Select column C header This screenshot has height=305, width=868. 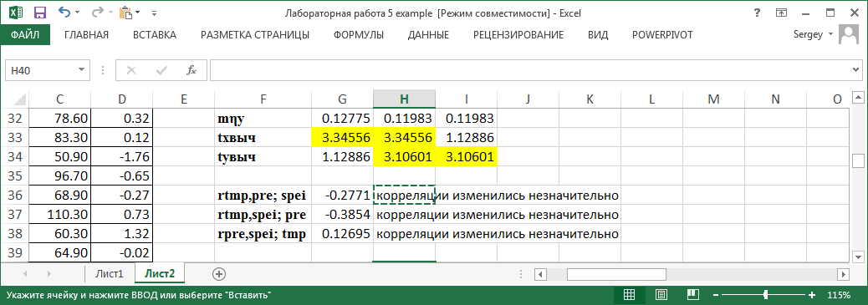(59, 99)
